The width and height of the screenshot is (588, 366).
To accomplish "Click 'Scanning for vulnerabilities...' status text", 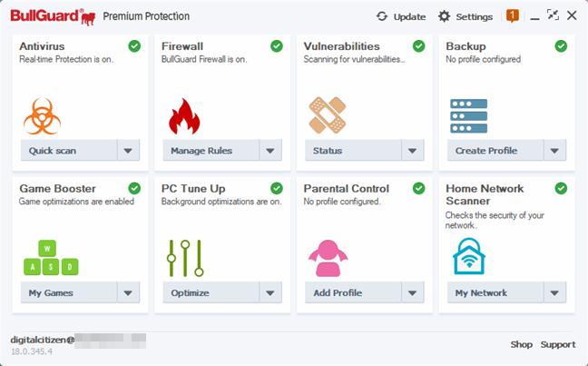I will tap(355, 59).
